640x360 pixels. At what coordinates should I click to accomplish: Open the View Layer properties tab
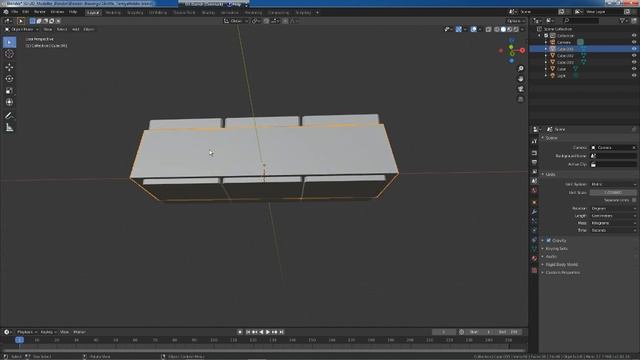pyautogui.click(x=534, y=172)
